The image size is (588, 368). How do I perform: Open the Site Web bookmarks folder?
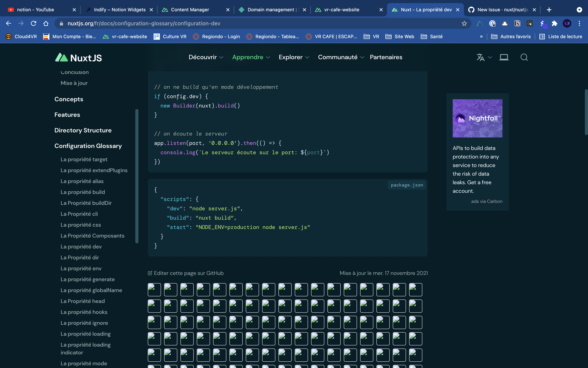(400, 37)
